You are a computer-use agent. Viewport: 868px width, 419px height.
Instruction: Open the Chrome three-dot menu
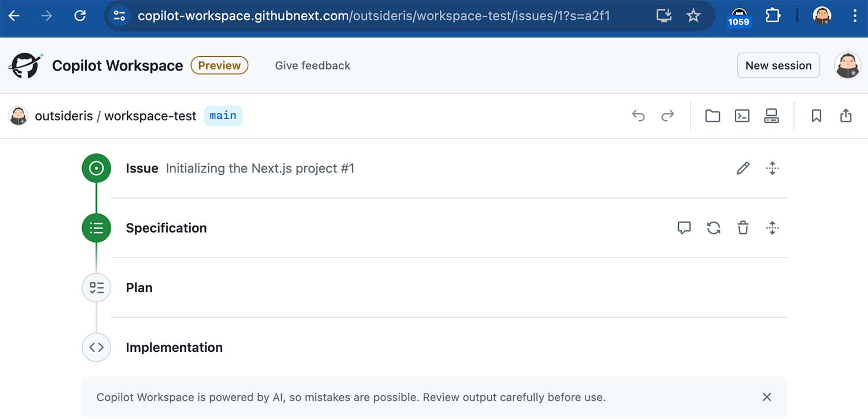(x=855, y=16)
